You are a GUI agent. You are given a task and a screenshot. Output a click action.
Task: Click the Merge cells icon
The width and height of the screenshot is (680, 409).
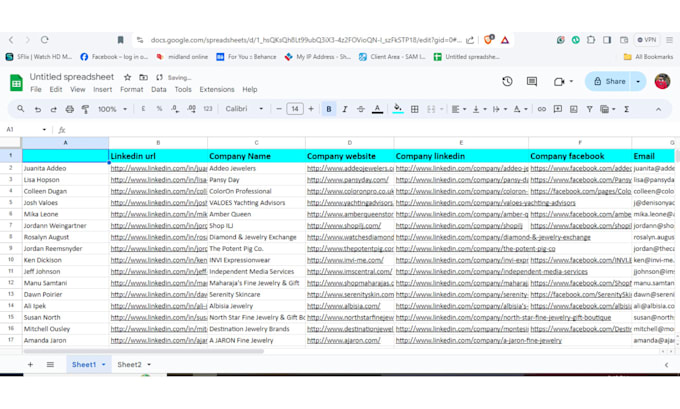(x=431, y=109)
